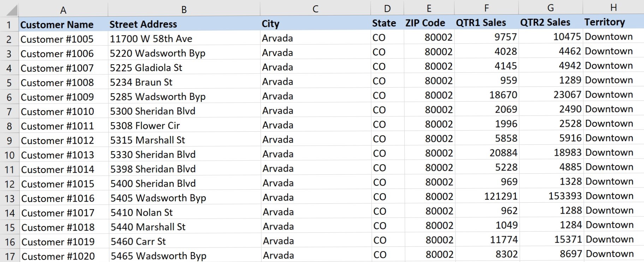Click the Select All corner triangle
Image resolution: width=644 pixels, height=262 pixels.
click(11, 10)
